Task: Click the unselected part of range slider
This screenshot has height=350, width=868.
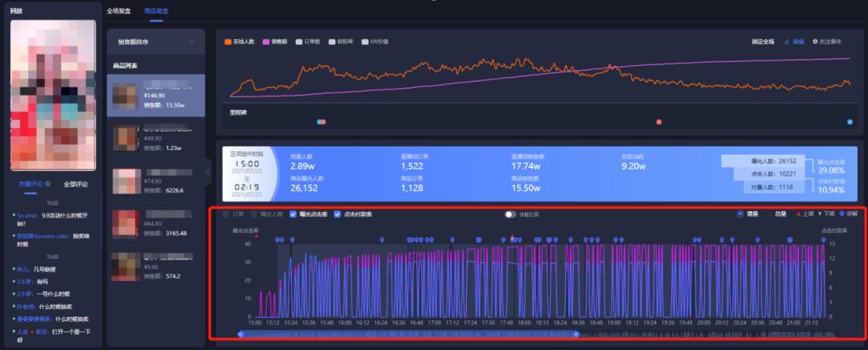Action: click(709, 334)
